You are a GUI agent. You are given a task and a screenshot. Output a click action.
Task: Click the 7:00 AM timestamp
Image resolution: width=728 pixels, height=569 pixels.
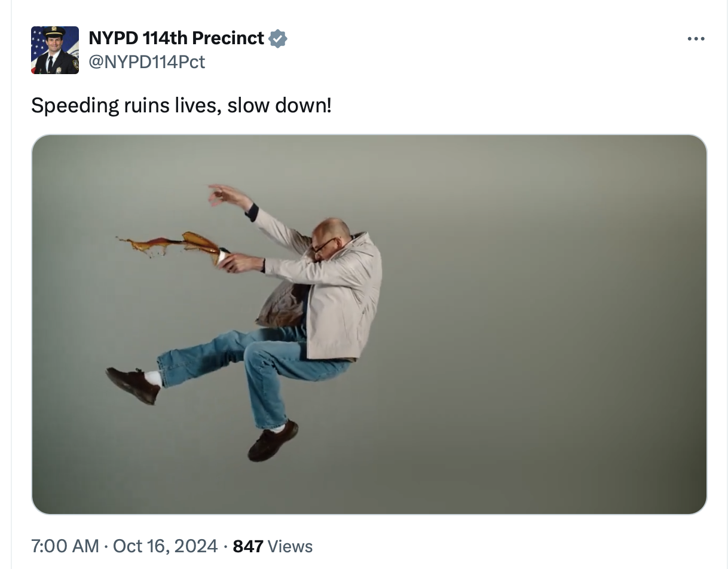click(x=65, y=546)
